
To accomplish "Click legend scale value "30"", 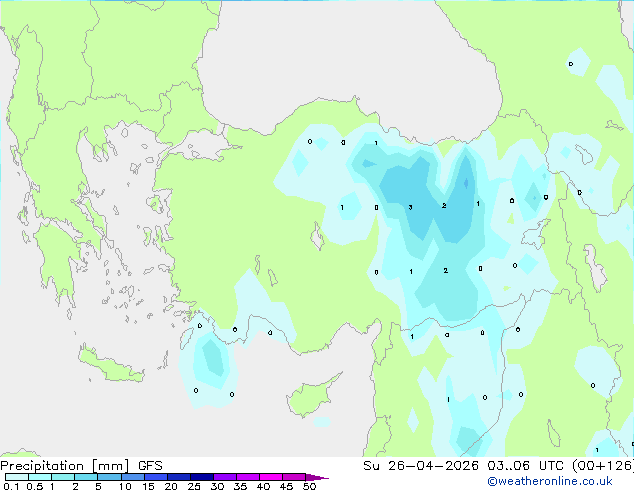I will click(217, 486).
